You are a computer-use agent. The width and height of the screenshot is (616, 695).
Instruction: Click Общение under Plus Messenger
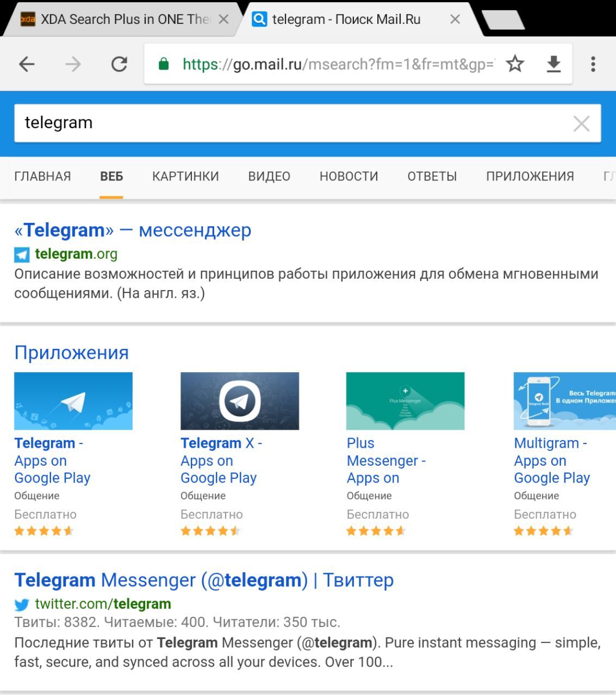[369, 496]
